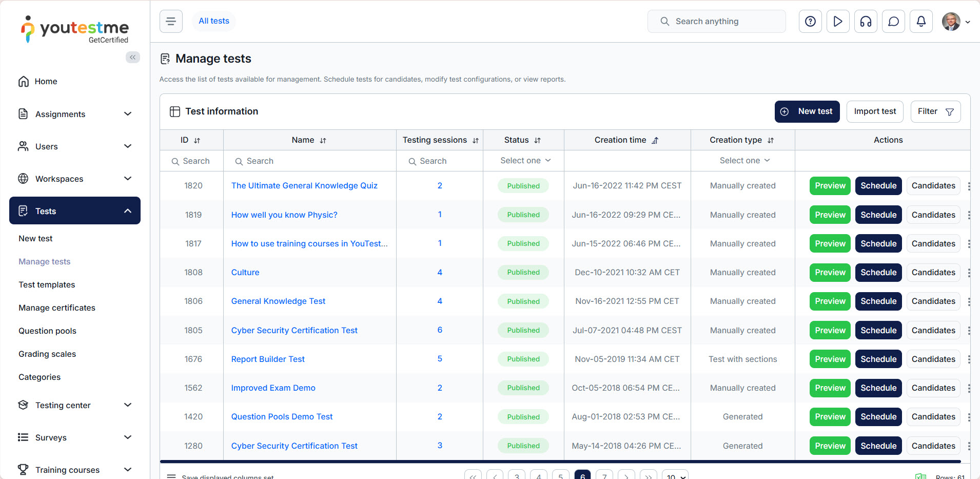Viewport: 980px width, 479px height.
Task: Open the chat bubble icon
Action: pos(893,22)
